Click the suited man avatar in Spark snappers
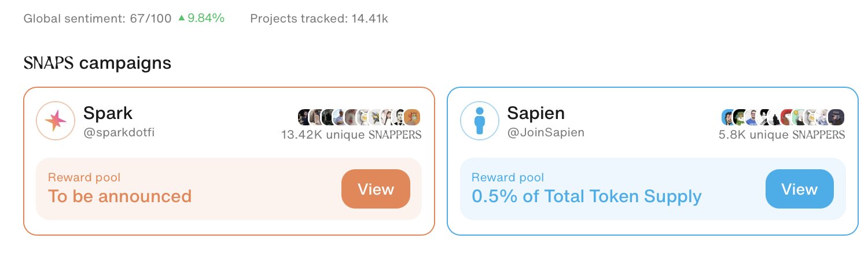Image resolution: width=868 pixels, height=253 pixels. point(399,117)
